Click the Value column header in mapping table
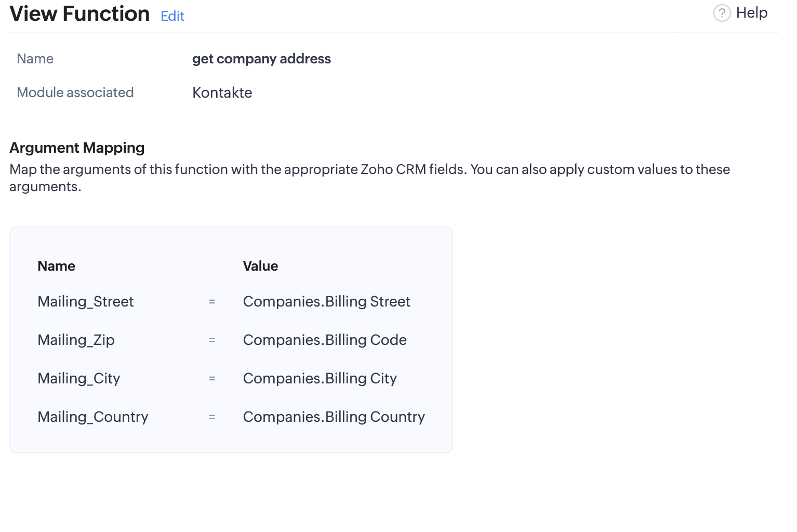 point(260,266)
